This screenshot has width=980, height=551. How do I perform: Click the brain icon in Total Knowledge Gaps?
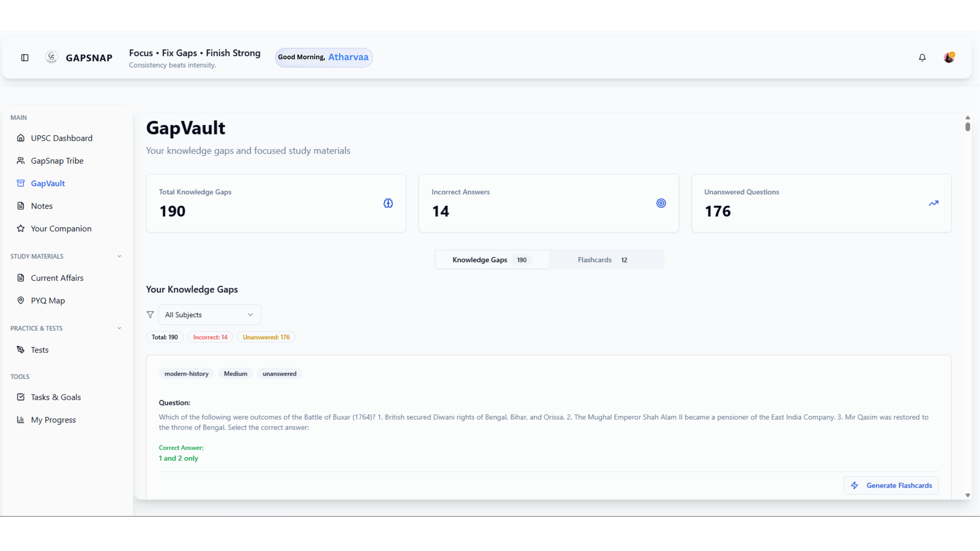point(388,203)
